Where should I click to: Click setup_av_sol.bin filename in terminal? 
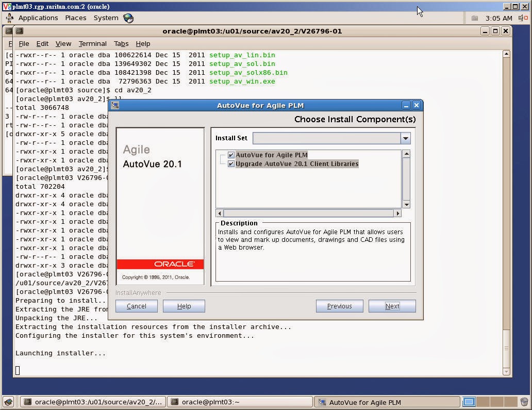tap(242, 64)
